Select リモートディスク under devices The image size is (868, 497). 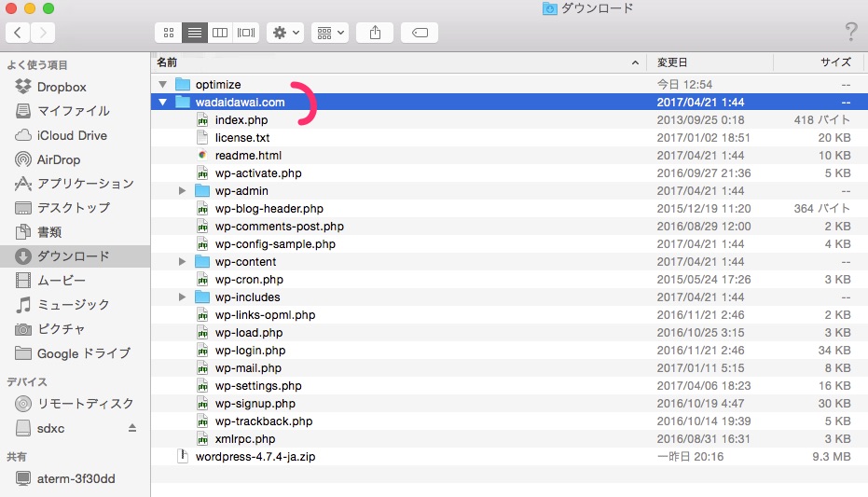coord(75,404)
